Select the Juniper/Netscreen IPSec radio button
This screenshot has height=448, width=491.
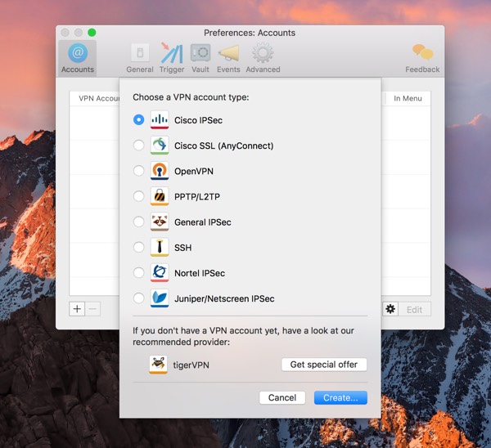point(139,298)
